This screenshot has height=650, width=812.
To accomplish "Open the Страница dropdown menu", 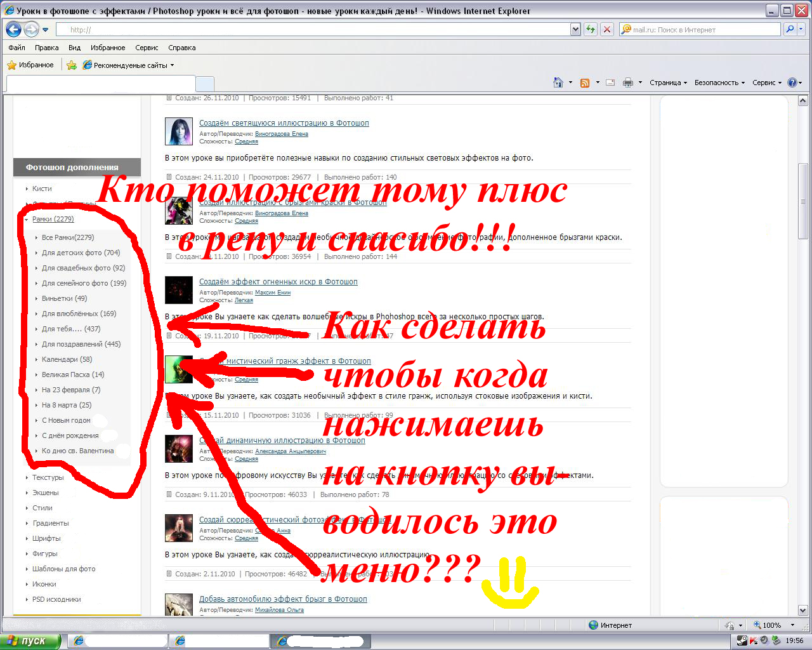I will pyautogui.click(x=668, y=83).
